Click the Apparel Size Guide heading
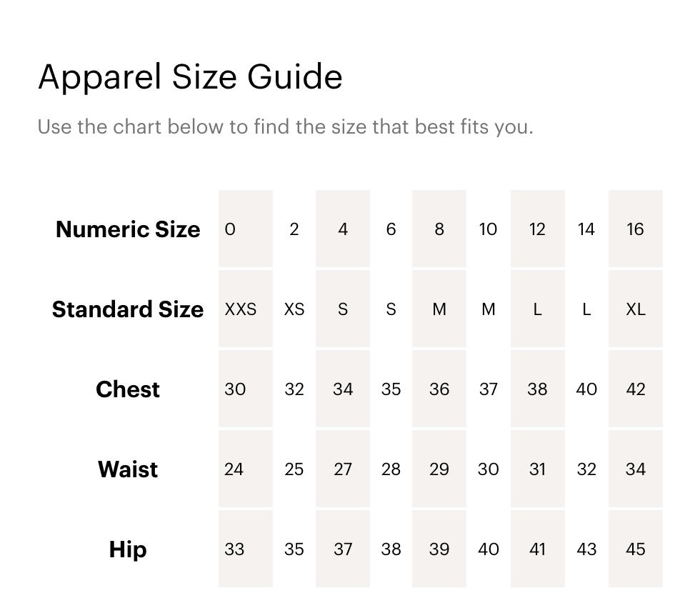This screenshot has width=700, height=613. [x=190, y=76]
